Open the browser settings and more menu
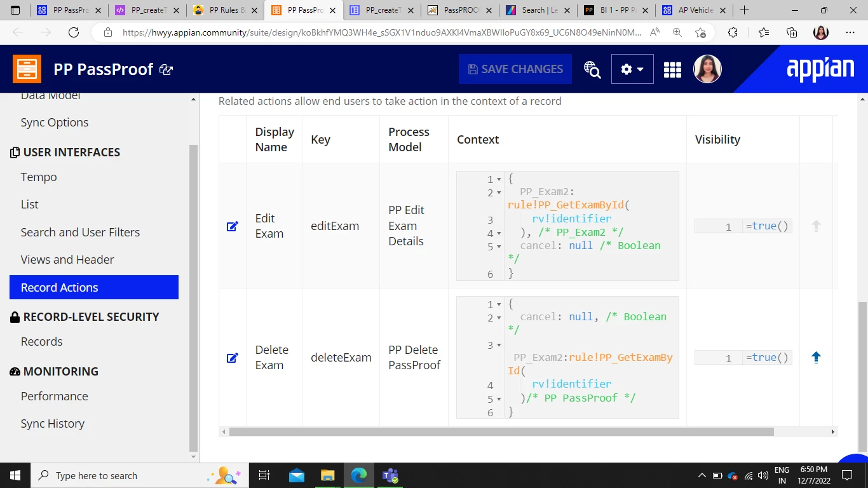The width and height of the screenshot is (868, 488). coord(850,32)
